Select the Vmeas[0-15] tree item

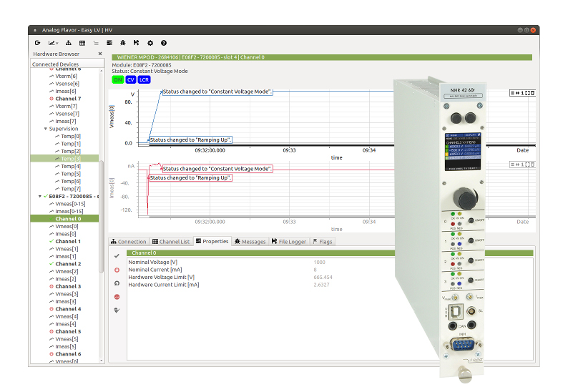pyautogui.click(x=70, y=204)
